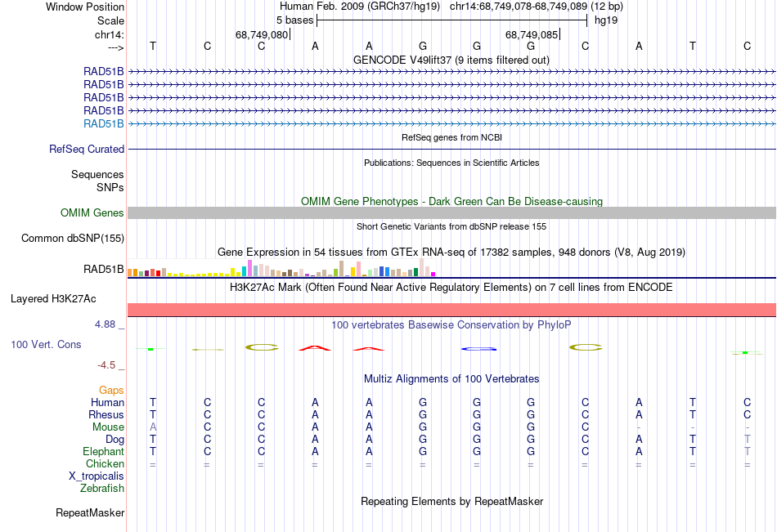Image resolution: width=777 pixels, height=532 pixels.
Task: Click the ---> strand direction arrow label
Action: click(x=116, y=47)
